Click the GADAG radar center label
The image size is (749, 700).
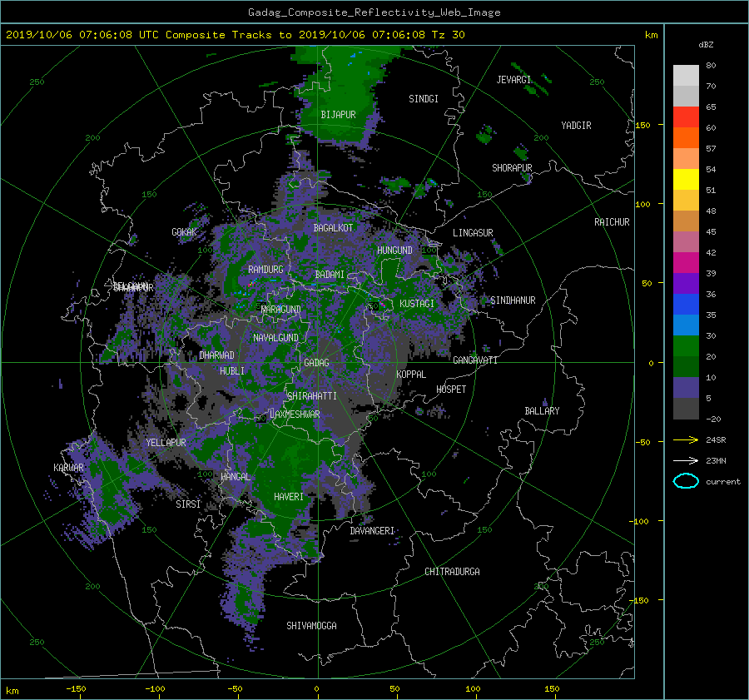[316, 363]
